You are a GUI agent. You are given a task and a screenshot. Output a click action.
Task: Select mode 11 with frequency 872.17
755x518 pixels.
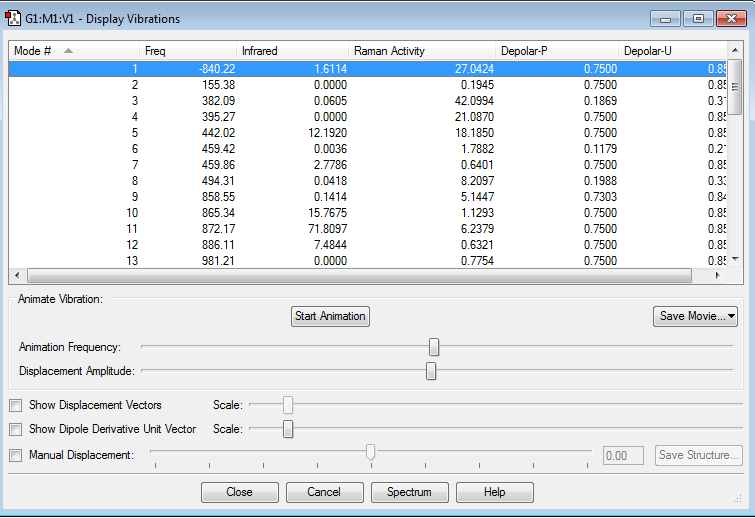click(x=367, y=229)
